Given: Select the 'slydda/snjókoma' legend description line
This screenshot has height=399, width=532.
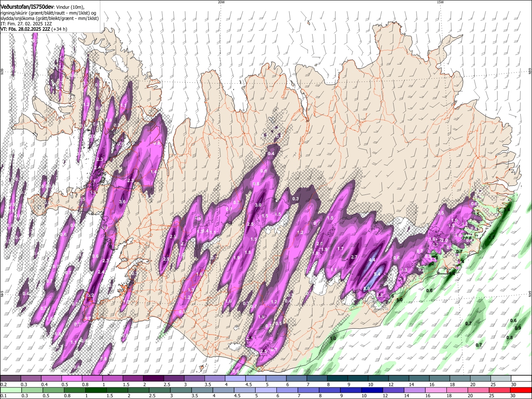Looking at the screenshot, I should point(49,19).
